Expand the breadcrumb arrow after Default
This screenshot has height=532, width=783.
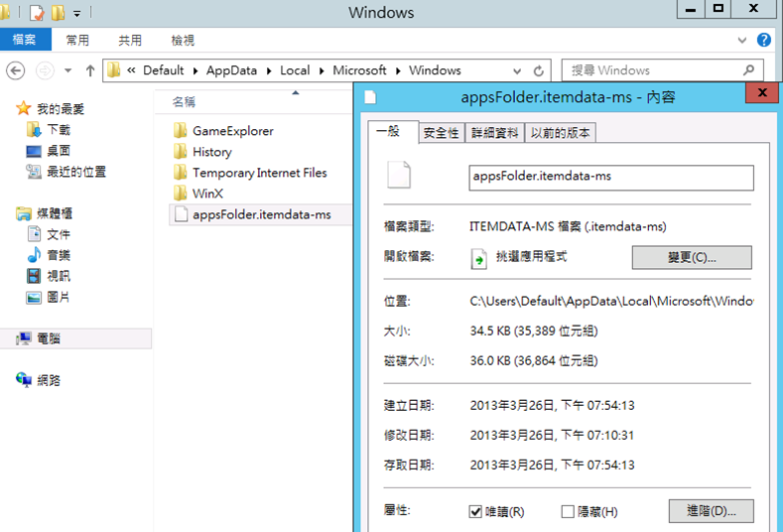(x=196, y=70)
